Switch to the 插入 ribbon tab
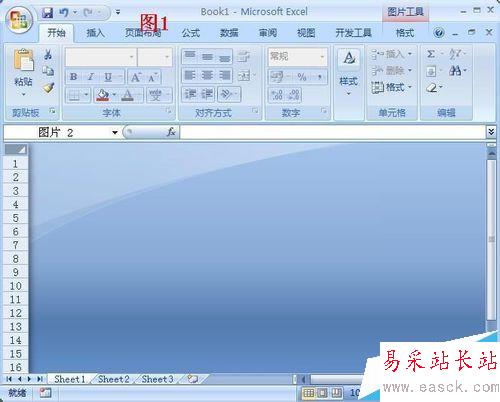Screen dimensions: 500x402 coord(96,33)
